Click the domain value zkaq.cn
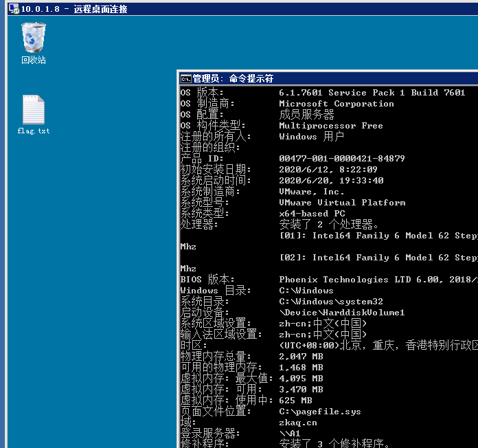The height and width of the screenshot is (448, 478). [298, 423]
